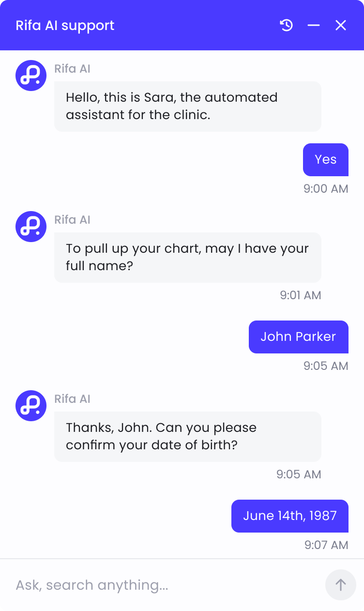
Task: Click the 9:07 AM timestamp
Action: (x=326, y=545)
